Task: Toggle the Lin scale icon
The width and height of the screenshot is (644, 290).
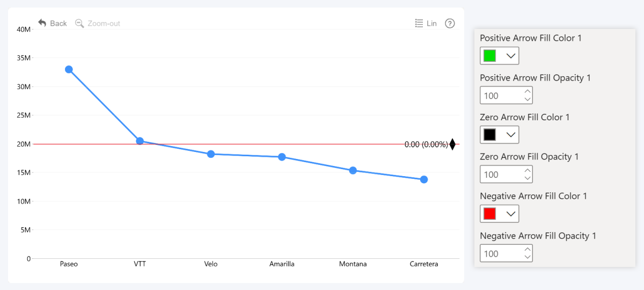Action: 420,23
